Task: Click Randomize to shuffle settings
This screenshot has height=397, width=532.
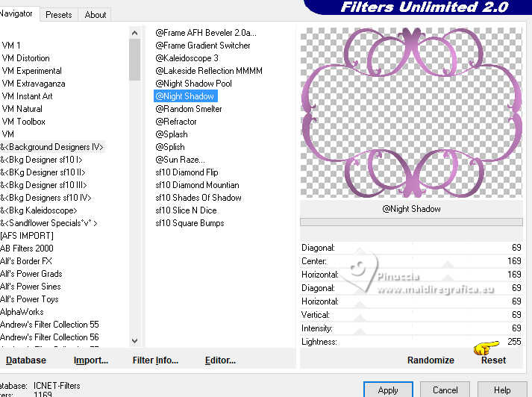Action: 431,360
